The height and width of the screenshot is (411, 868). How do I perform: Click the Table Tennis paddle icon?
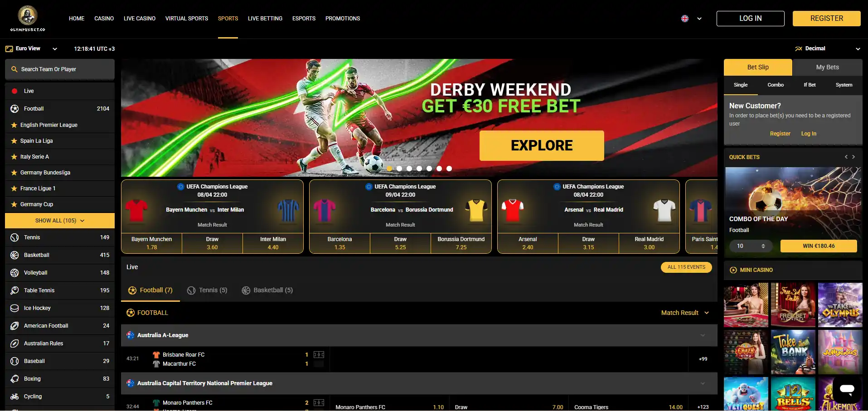[15, 290]
